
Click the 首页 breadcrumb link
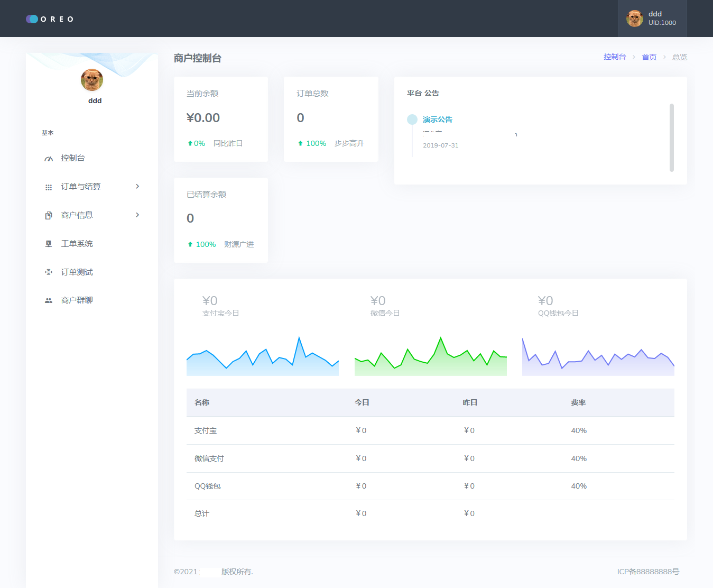coord(649,57)
